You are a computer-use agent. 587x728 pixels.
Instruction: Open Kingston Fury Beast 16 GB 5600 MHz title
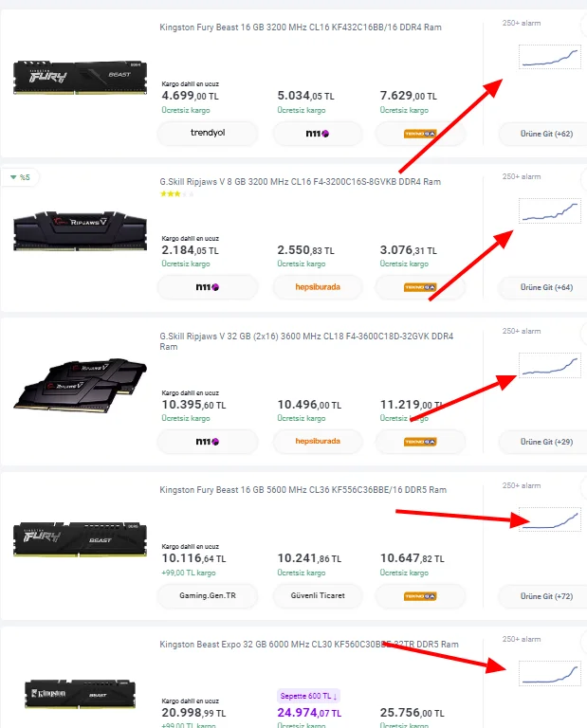[303, 490]
